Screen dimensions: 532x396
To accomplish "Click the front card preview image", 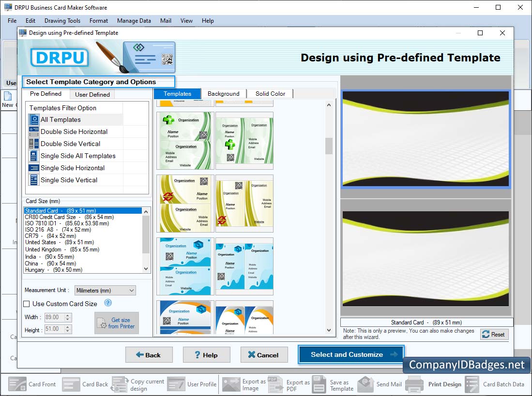I will pos(426,139).
